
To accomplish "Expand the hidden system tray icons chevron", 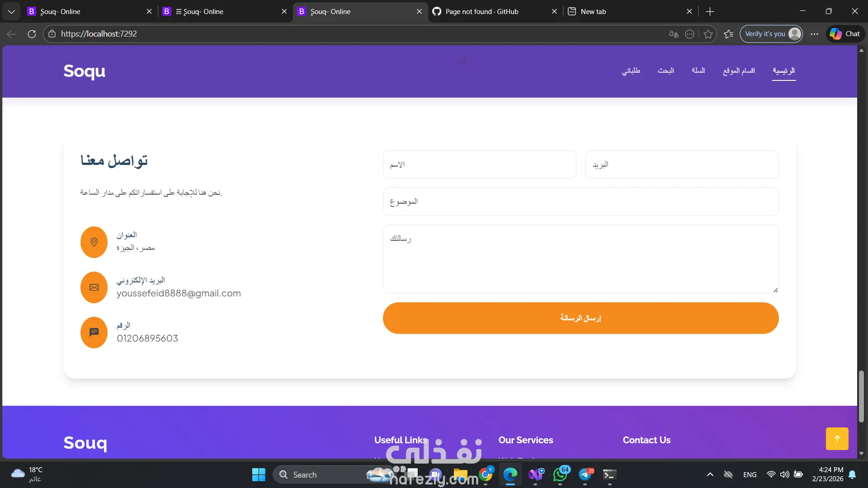I will point(710,474).
